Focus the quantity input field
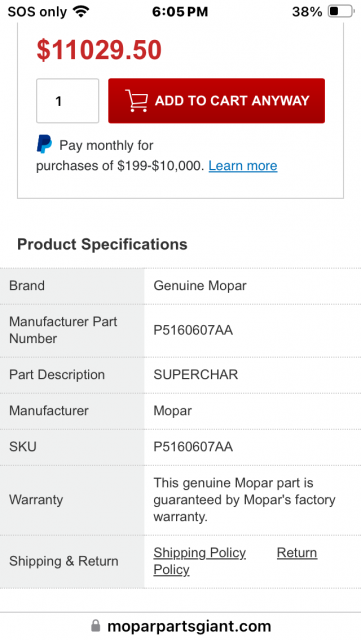 point(67,101)
